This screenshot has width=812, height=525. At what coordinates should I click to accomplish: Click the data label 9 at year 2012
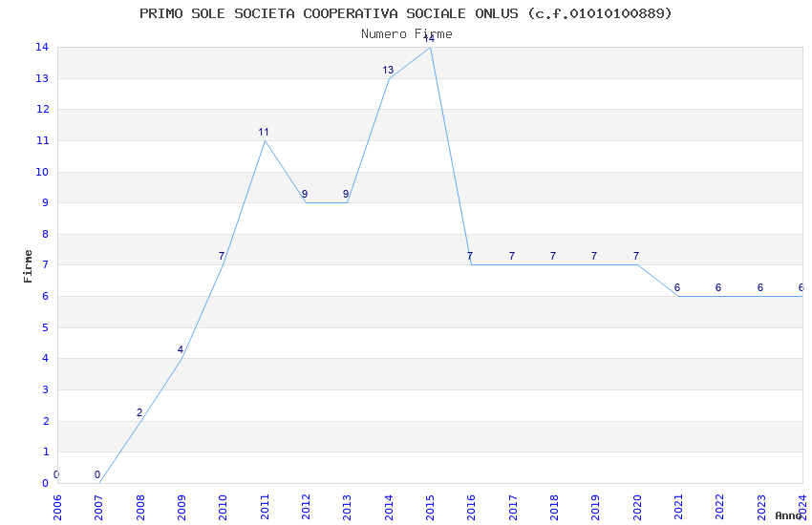(x=305, y=195)
